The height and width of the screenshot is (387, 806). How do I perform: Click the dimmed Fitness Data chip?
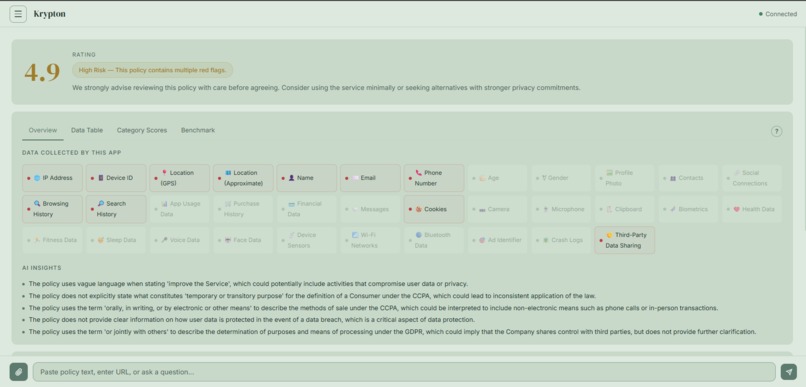click(52, 240)
